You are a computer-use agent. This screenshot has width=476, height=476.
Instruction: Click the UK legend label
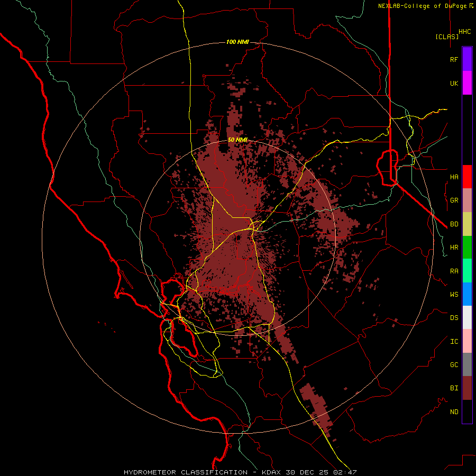click(x=454, y=84)
